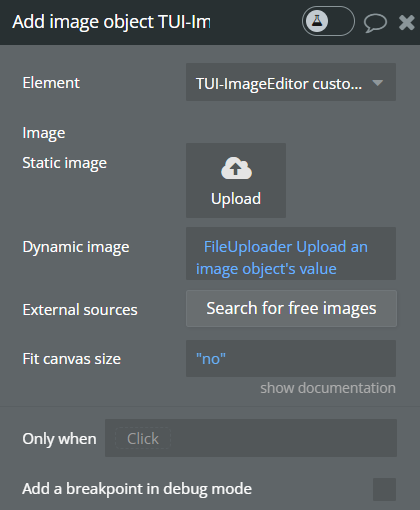Click the dropdown arrow beside TUI-ImageEditor
Image resolution: width=420 pixels, height=510 pixels.
click(x=377, y=83)
